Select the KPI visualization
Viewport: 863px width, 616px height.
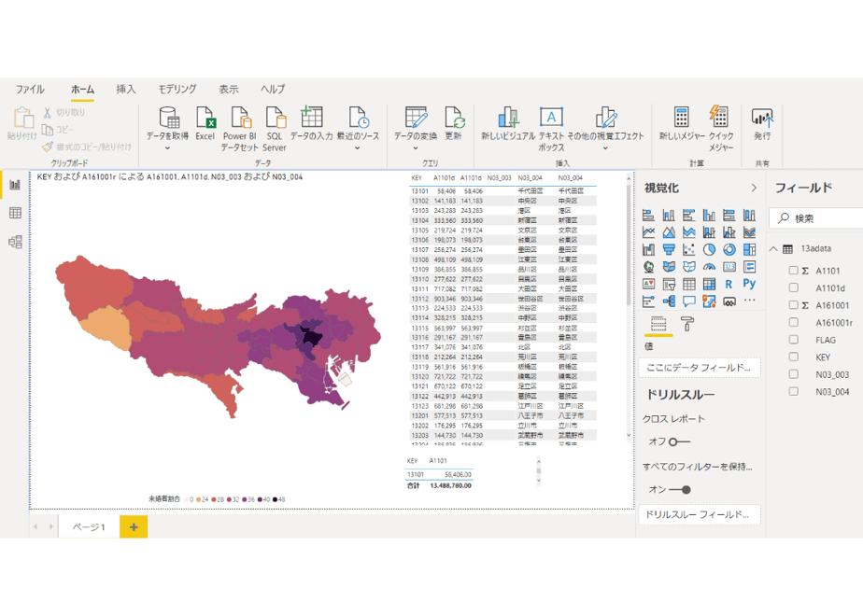tap(649, 285)
